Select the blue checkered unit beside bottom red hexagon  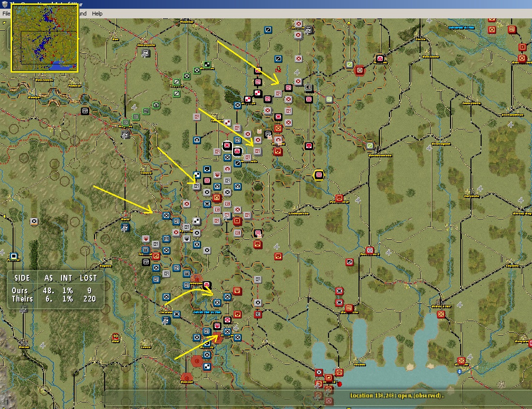(207, 366)
